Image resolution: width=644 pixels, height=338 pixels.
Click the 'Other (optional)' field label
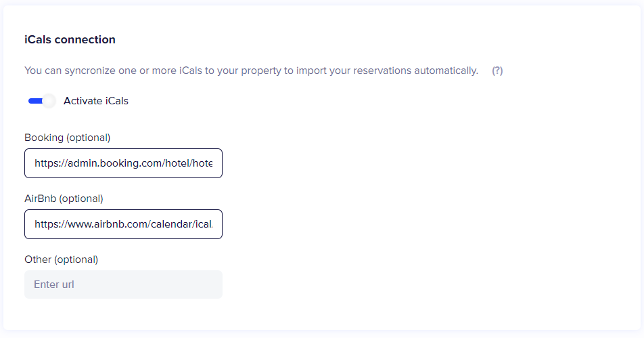[61, 259]
